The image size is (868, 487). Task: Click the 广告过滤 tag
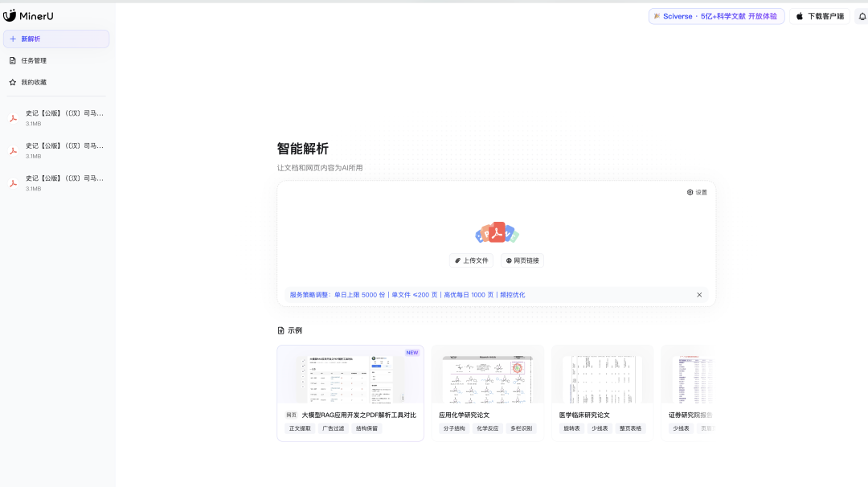[334, 428]
